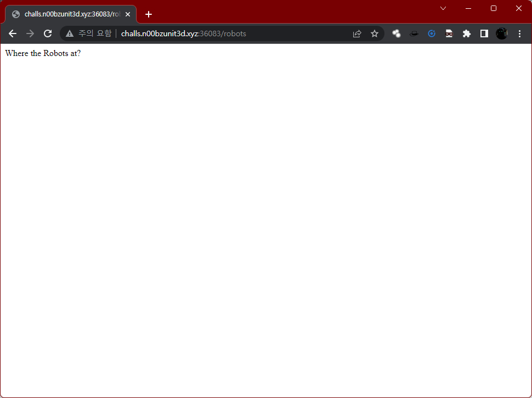Close the browser window
This screenshot has width=532, height=398.
click(519, 8)
